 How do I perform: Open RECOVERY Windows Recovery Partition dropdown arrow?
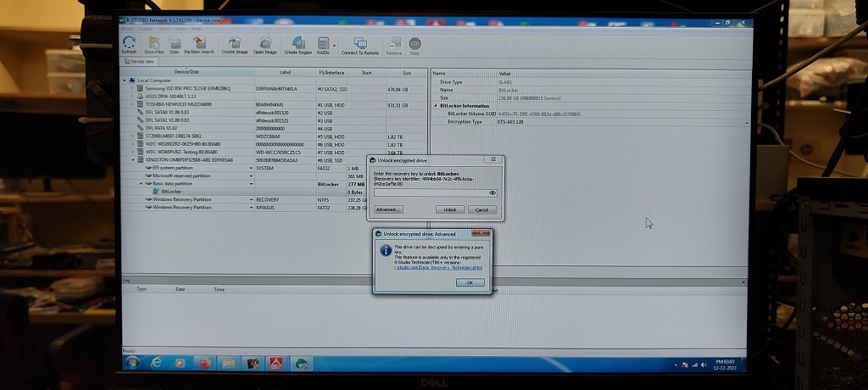point(251,199)
